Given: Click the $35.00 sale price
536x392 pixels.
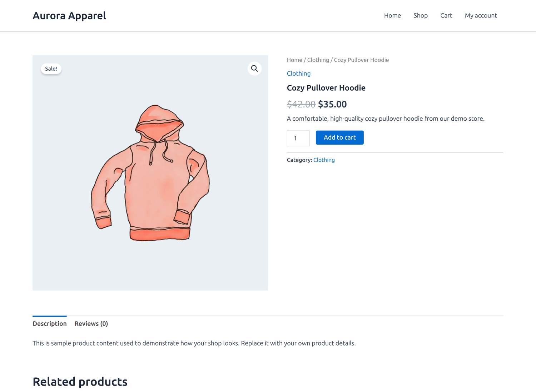Looking at the screenshot, I should [x=332, y=104].
